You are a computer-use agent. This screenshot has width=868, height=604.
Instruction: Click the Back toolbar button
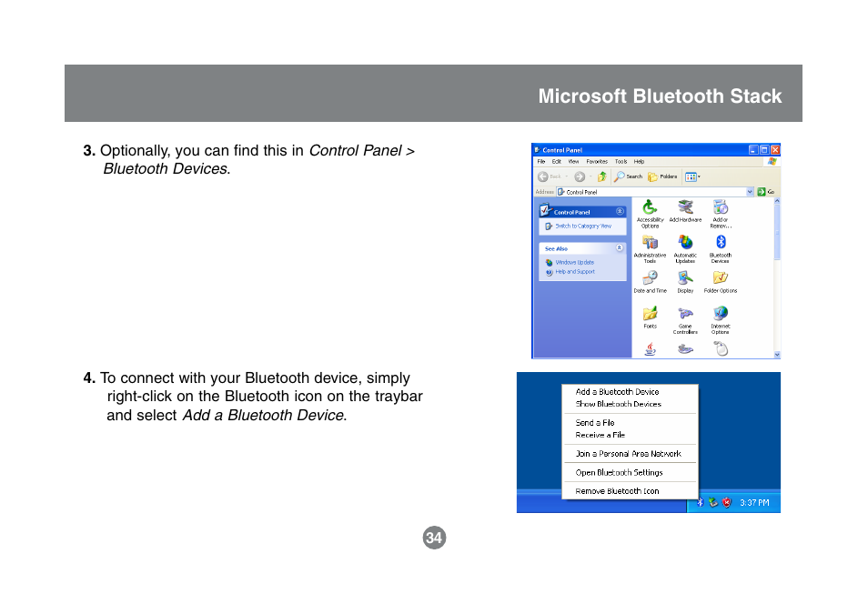(551, 176)
